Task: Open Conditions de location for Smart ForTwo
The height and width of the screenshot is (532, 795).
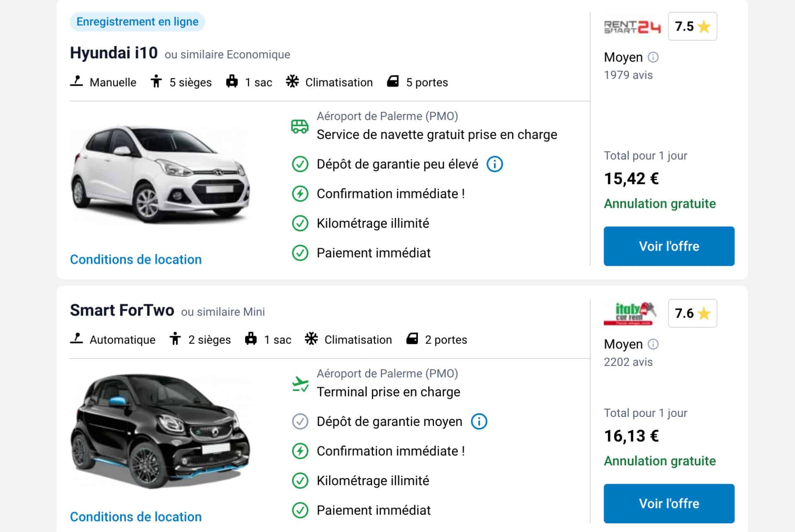Action: (x=136, y=517)
